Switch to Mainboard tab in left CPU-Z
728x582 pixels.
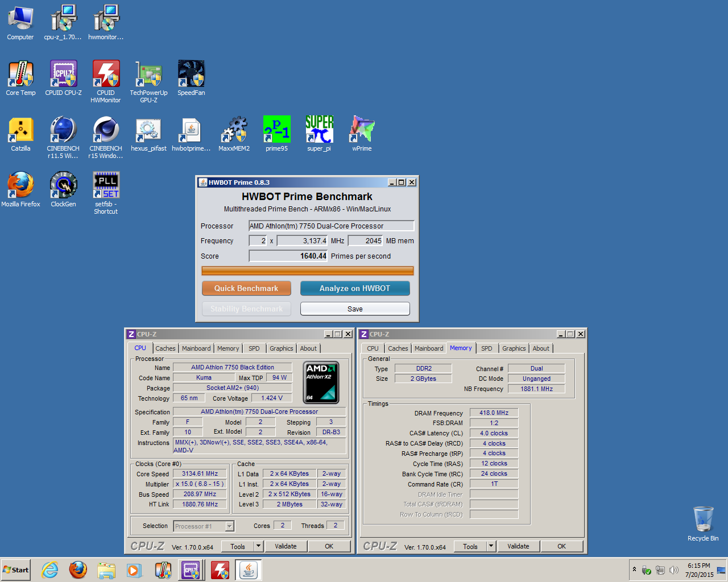click(196, 348)
